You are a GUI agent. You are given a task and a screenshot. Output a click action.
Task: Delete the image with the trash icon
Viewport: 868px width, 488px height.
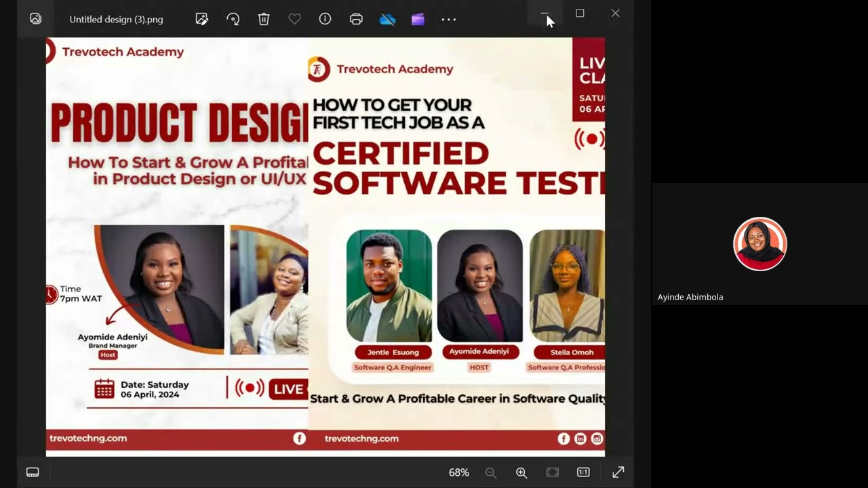point(264,19)
